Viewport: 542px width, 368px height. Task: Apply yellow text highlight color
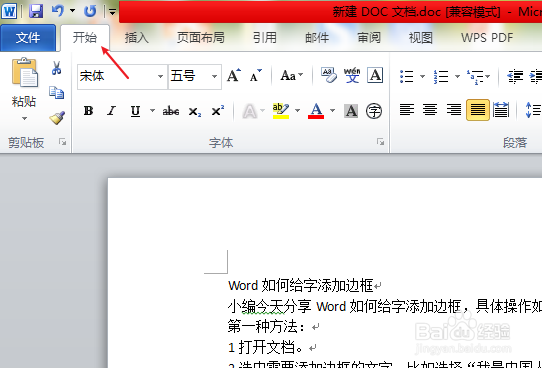[x=281, y=111]
